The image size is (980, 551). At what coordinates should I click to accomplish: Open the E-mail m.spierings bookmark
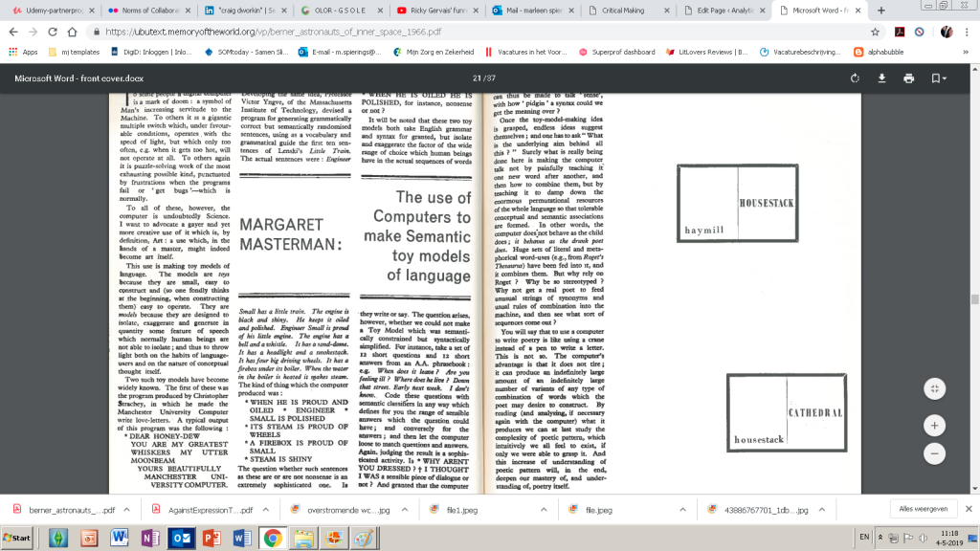[x=340, y=52]
